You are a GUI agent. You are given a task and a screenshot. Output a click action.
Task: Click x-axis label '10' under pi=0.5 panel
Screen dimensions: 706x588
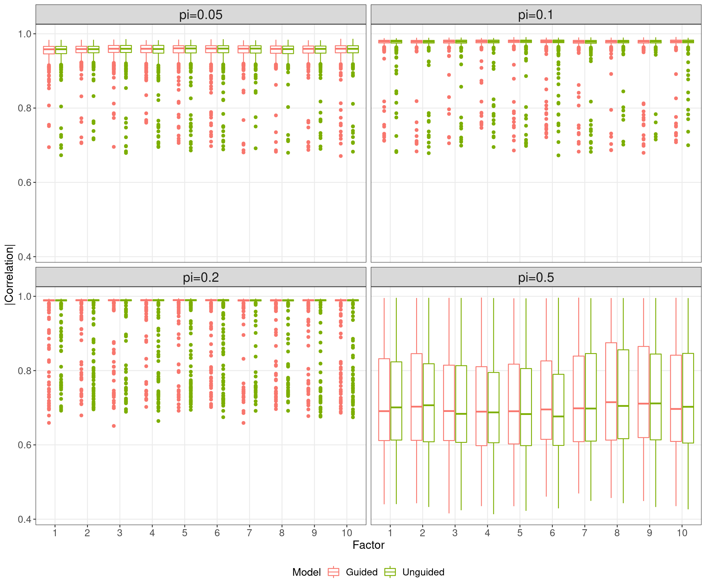click(x=682, y=533)
